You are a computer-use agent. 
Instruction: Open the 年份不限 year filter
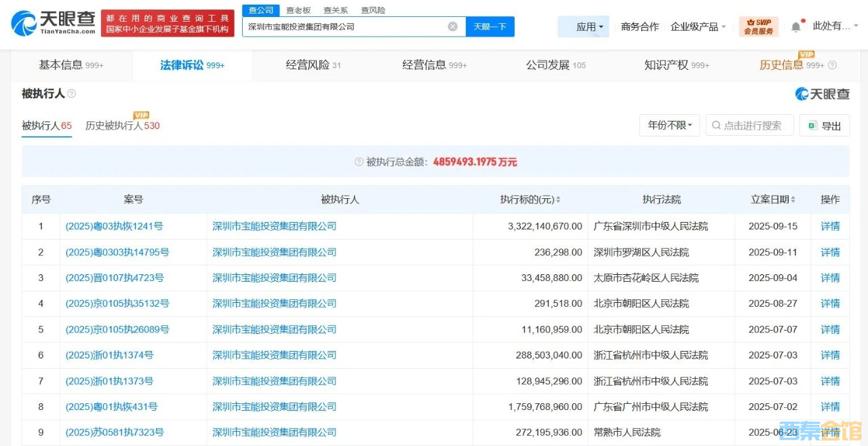click(670, 126)
